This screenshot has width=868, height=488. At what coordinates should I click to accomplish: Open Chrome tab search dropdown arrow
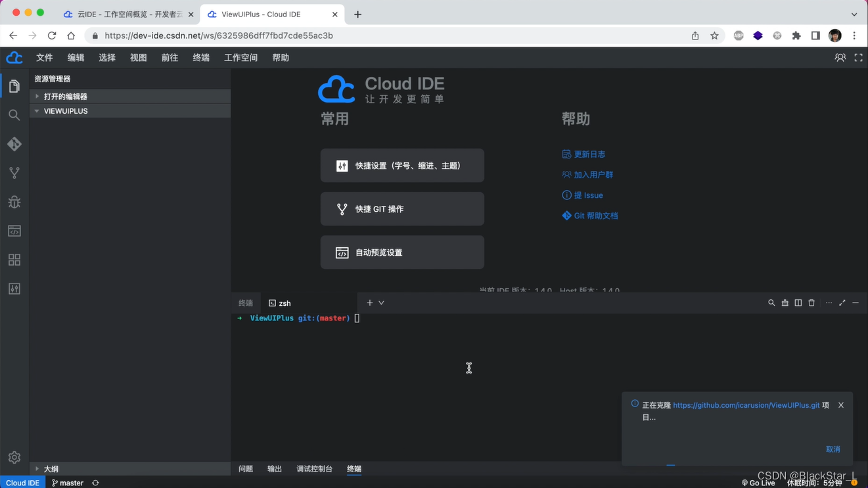coord(854,14)
